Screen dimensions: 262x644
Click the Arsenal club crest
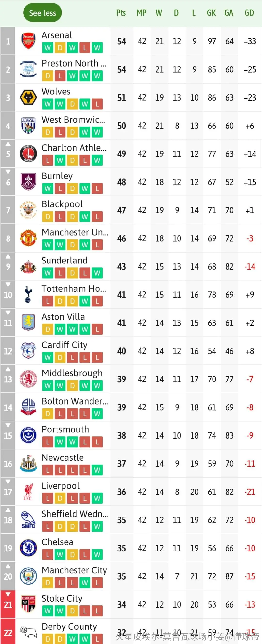pos(28,41)
